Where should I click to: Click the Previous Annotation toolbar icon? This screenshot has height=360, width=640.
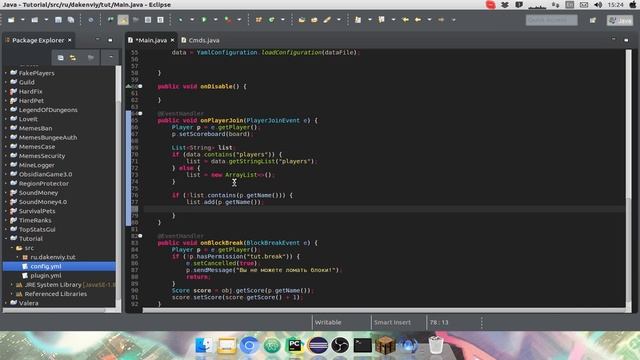click(x=381, y=20)
